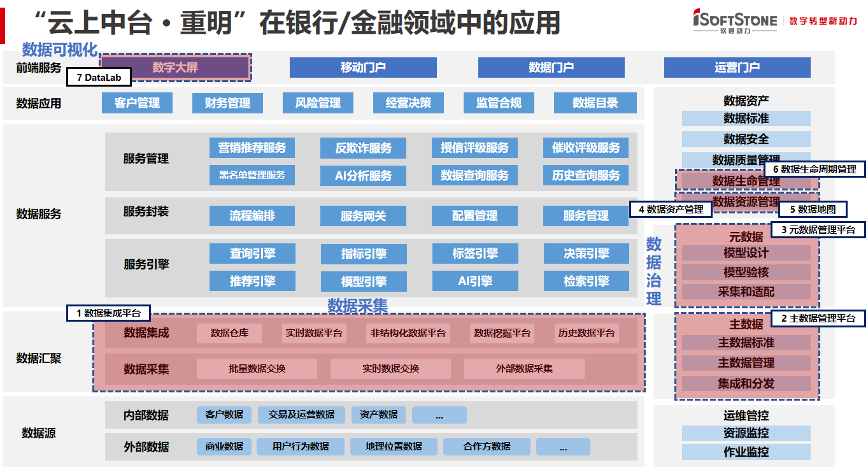
Task: Click the 催收评级服务 box
Action: pos(586,148)
